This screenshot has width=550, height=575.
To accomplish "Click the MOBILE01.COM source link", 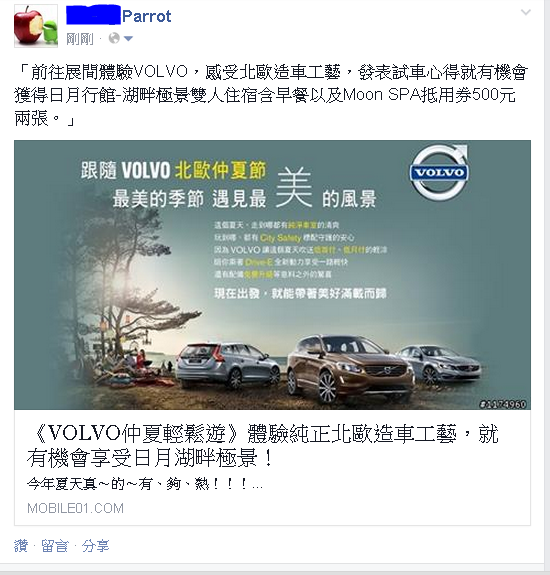I will tap(76, 508).
